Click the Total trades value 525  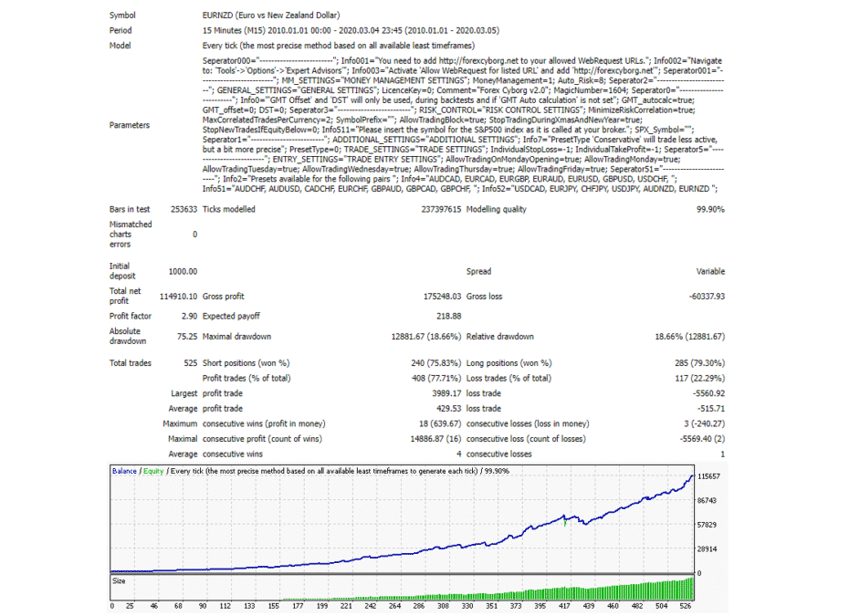190,363
